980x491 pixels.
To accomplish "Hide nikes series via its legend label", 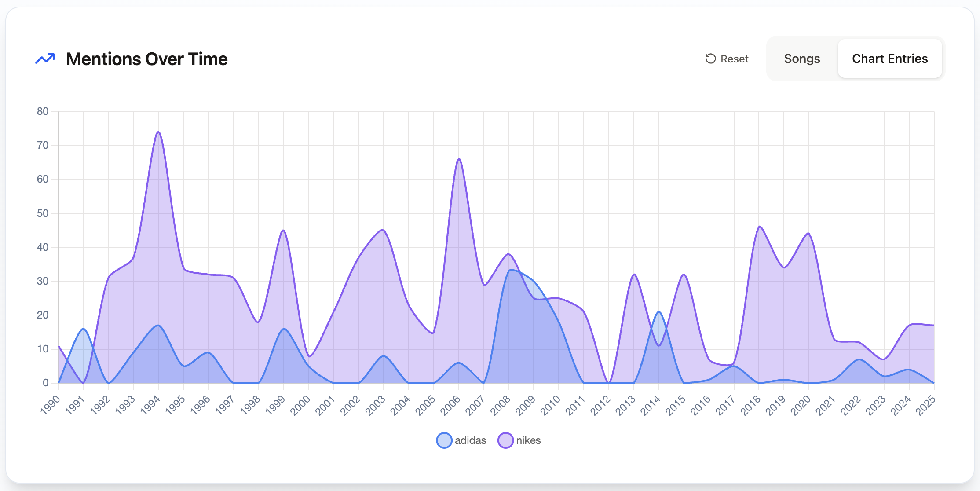I will point(528,440).
